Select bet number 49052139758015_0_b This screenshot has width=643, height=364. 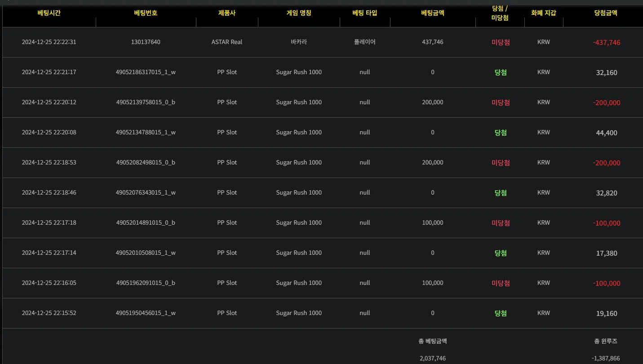pos(146,102)
